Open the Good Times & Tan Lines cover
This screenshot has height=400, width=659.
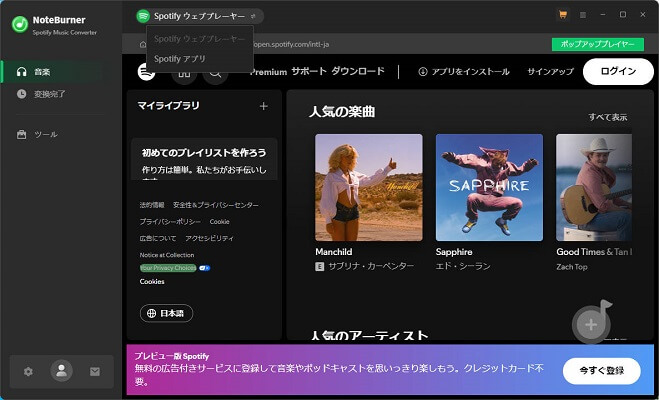coord(594,187)
